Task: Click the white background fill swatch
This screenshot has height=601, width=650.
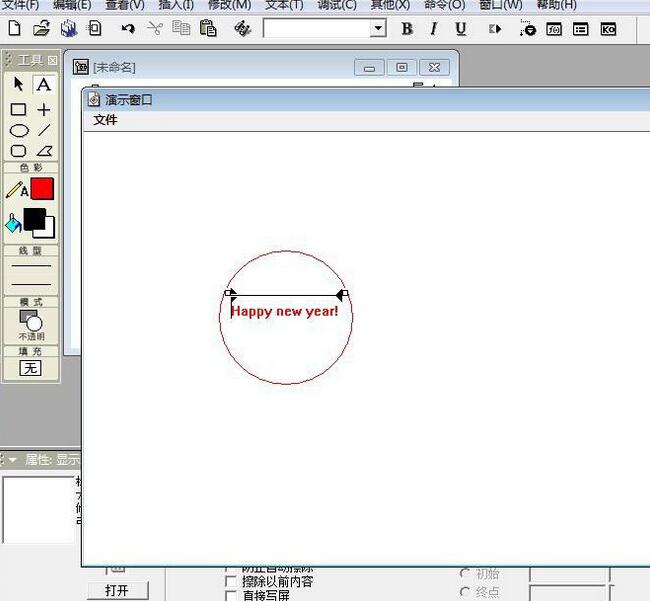Action: [49, 233]
